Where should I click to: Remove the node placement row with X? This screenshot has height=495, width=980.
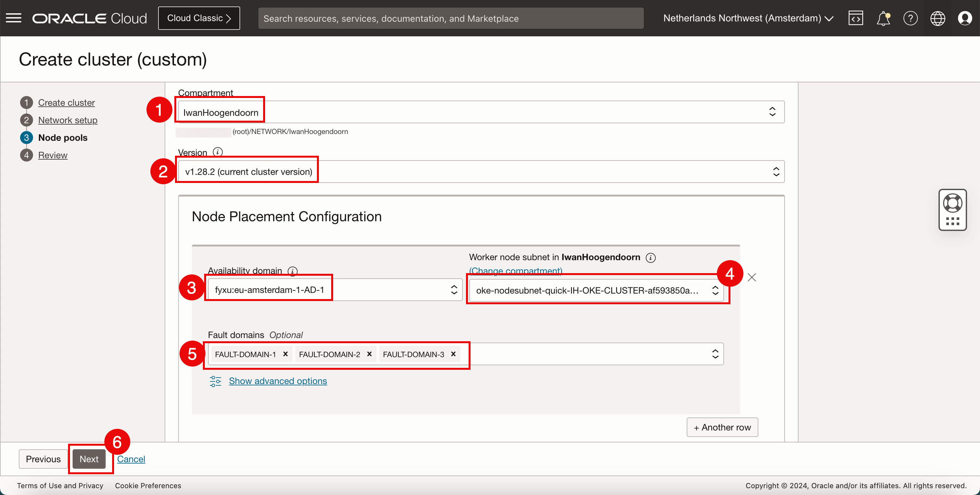[x=752, y=277]
